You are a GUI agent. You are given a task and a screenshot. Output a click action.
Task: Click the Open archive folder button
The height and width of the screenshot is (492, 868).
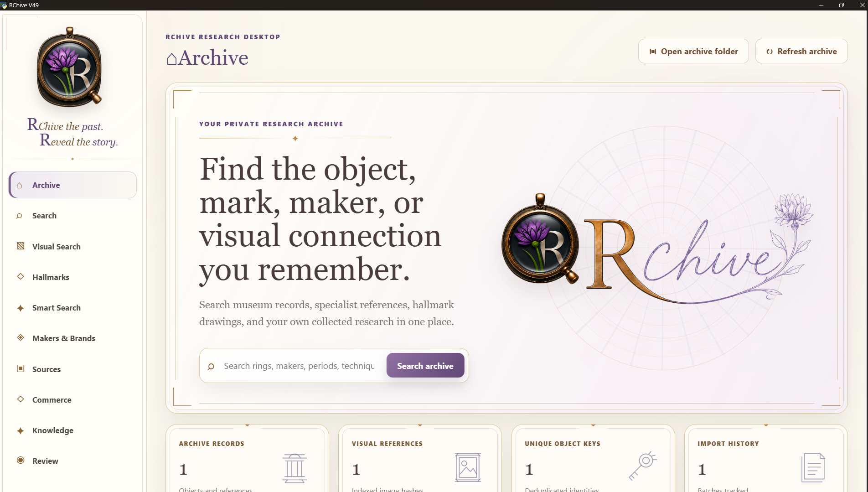693,51
